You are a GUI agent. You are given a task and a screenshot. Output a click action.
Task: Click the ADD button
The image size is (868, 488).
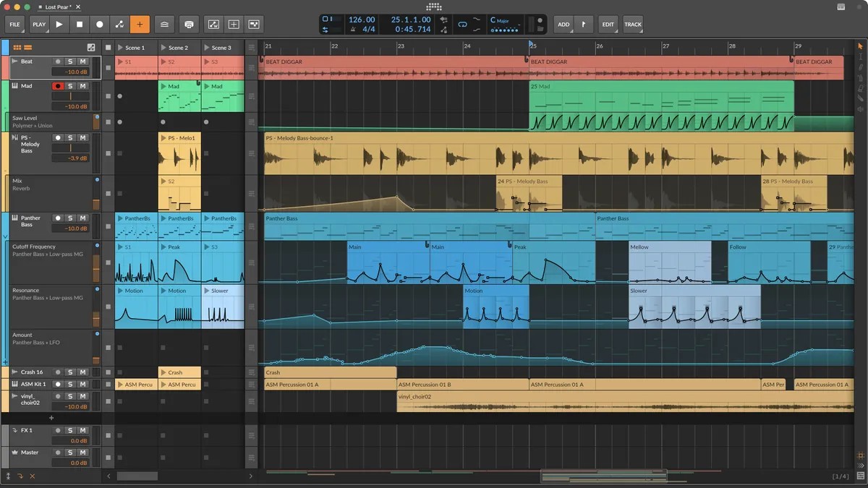563,25
